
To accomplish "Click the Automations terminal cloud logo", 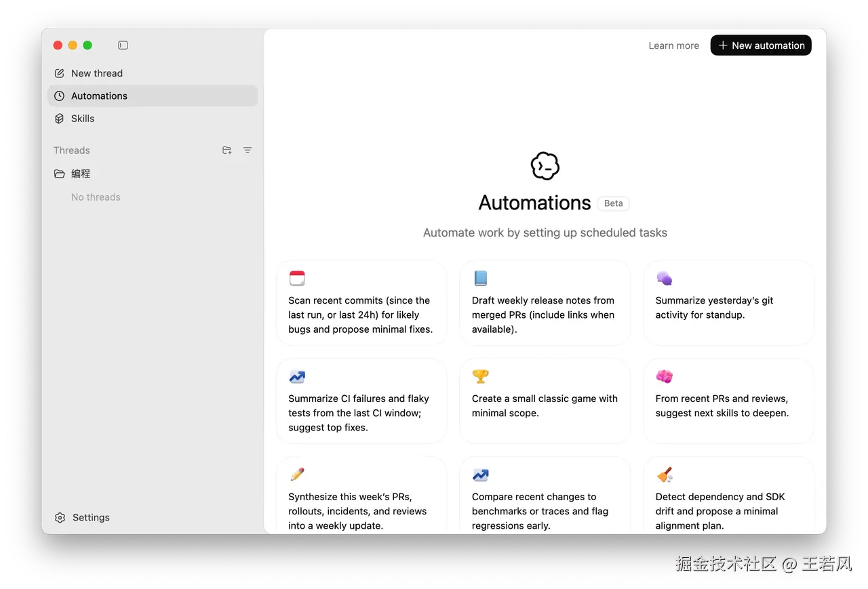I will pos(545,165).
